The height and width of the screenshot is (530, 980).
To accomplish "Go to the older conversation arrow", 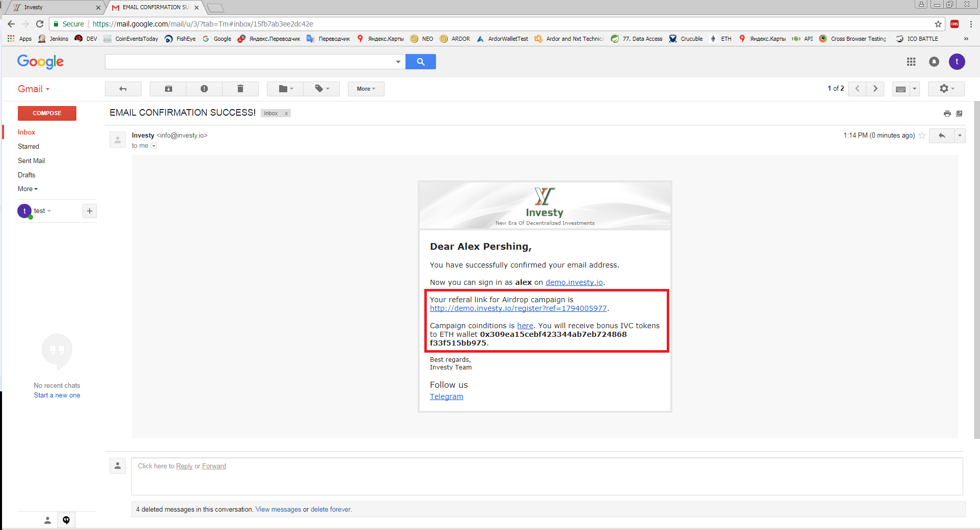I will point(876,89).
